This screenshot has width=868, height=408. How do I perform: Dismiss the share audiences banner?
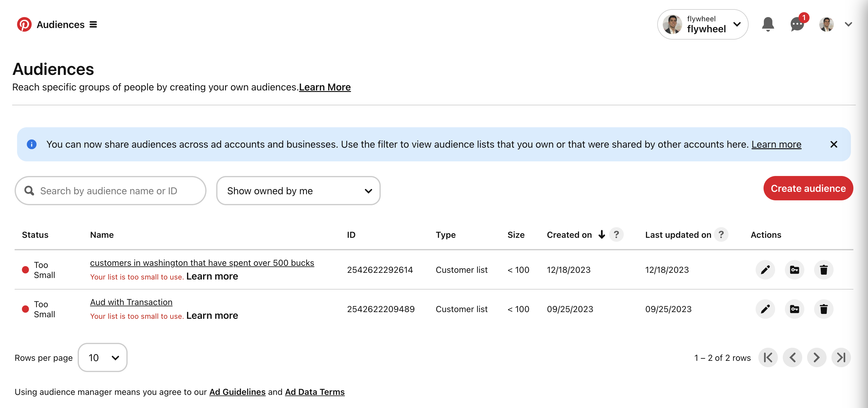tap(834, 144)
